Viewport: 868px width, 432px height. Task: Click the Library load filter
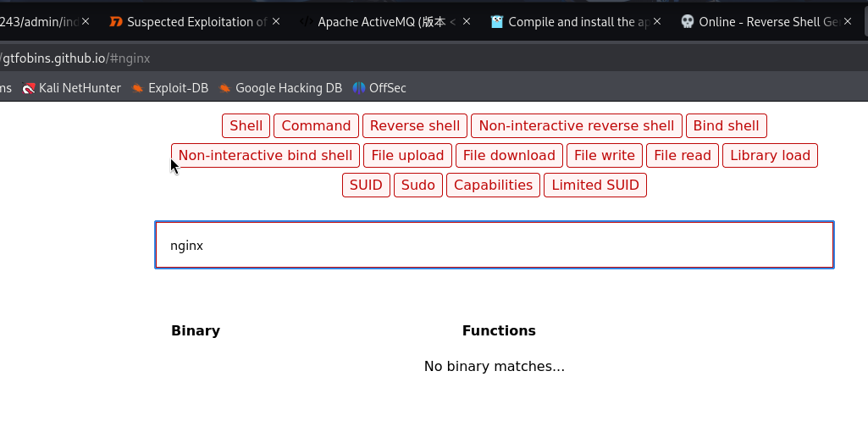coord(770,156)
